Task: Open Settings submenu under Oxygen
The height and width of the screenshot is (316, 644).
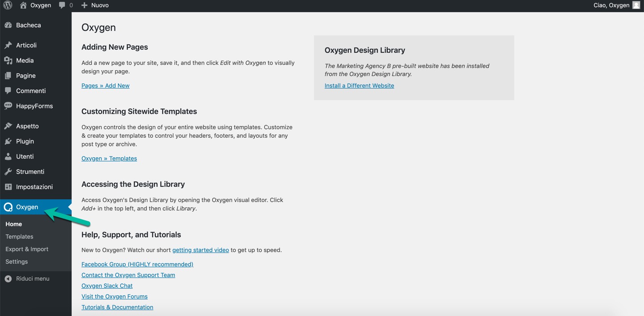Action: coord(17,261)
